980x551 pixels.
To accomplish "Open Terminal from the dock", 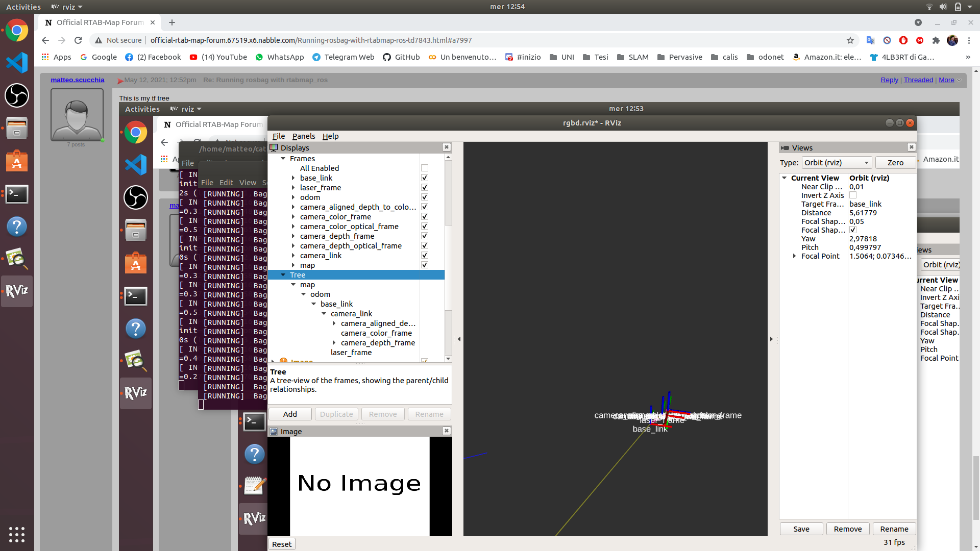I will point(17,194).
